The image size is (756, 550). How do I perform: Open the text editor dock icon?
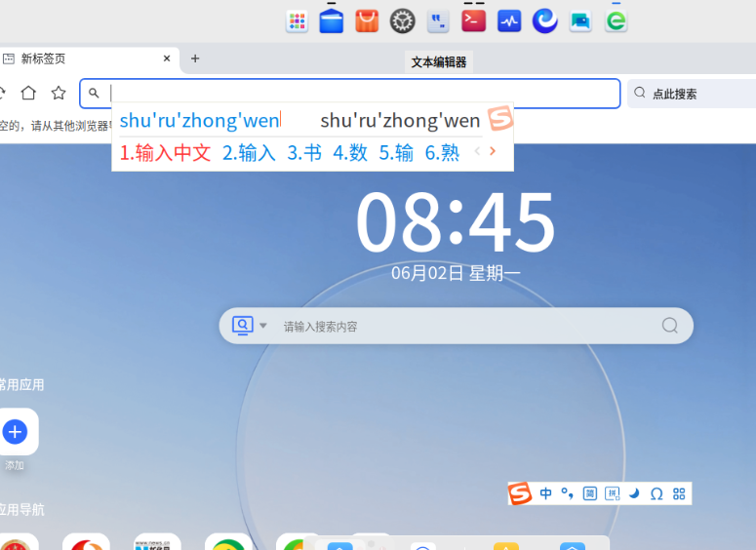438,21
